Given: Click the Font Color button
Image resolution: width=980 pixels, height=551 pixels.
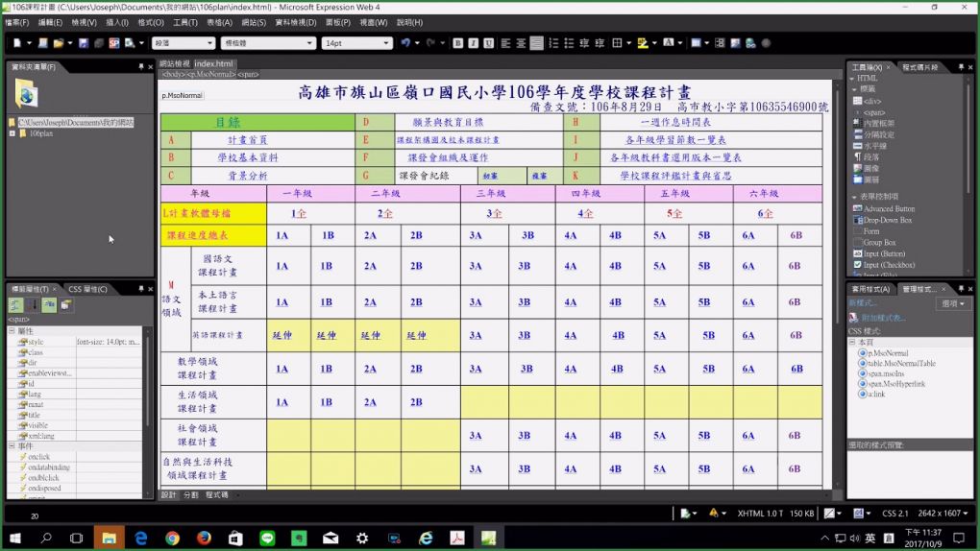Looking at the screenshot, I should [668, 43].
